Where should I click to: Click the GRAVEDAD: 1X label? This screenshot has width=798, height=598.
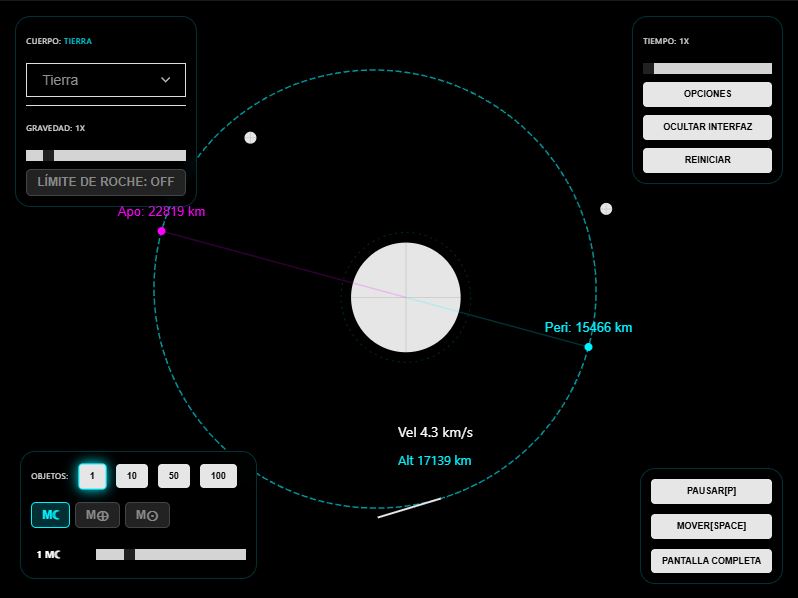[55, 128]
